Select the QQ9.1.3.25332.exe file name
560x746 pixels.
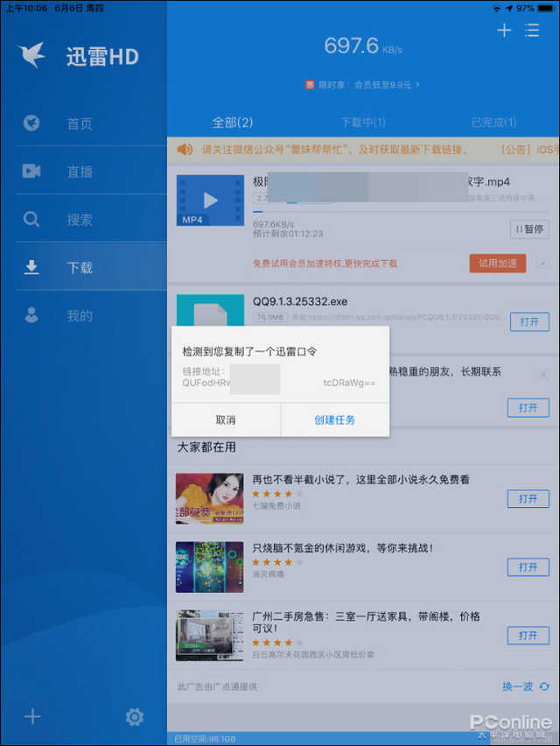coord(300,301)
